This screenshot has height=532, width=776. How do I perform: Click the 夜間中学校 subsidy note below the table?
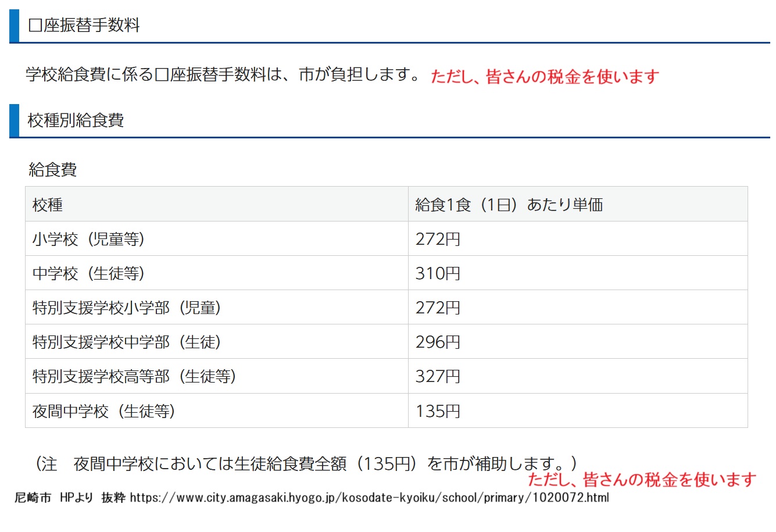tap(306, 463)
